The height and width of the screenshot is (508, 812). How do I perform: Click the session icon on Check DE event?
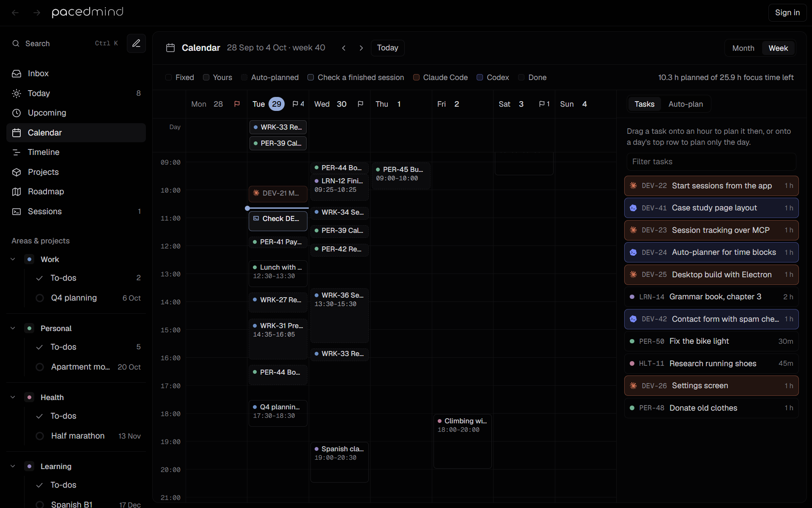pyautogui.click(x=256, y=218)
